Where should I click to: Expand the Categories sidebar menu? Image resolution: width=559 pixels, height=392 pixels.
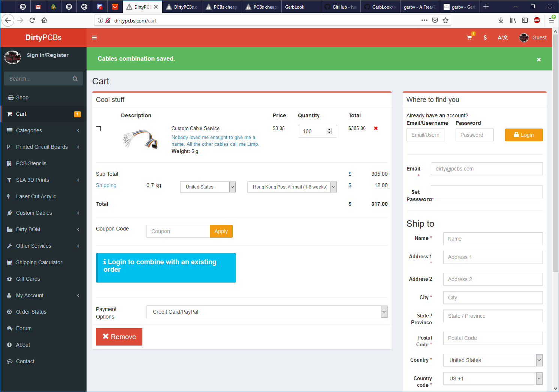pyautogui.click(x=43, y=130)
